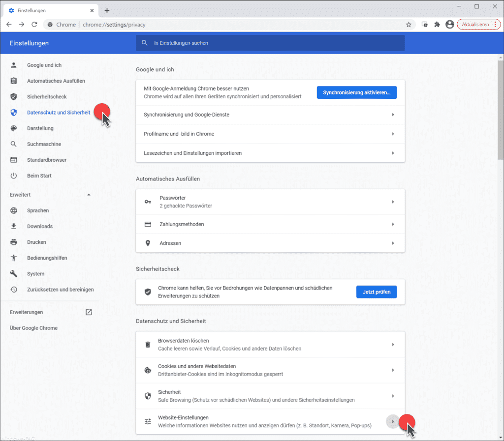Open the Erweiterungen link in sidebar

(x=26, y=312)
